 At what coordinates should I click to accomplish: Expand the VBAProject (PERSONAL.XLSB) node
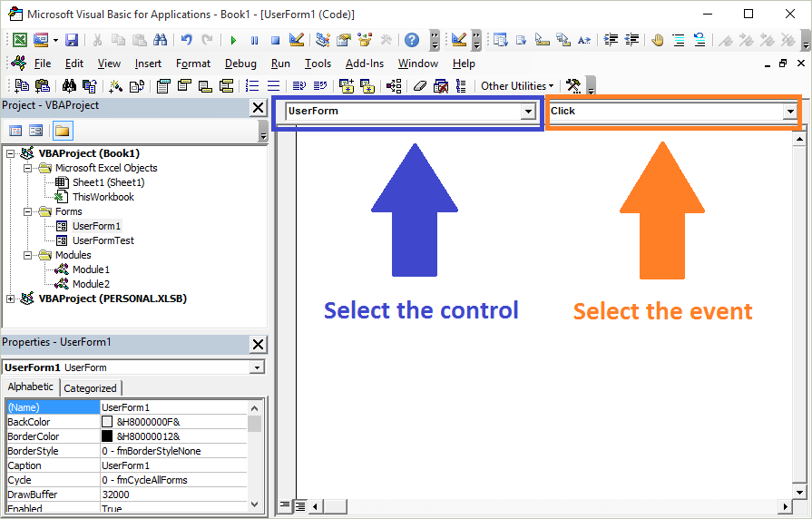11,299
